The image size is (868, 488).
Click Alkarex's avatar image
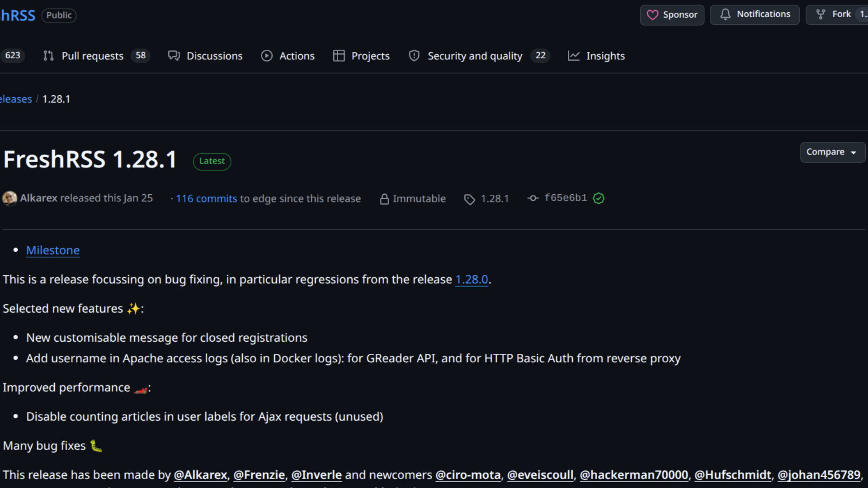[x=9, y=198]
